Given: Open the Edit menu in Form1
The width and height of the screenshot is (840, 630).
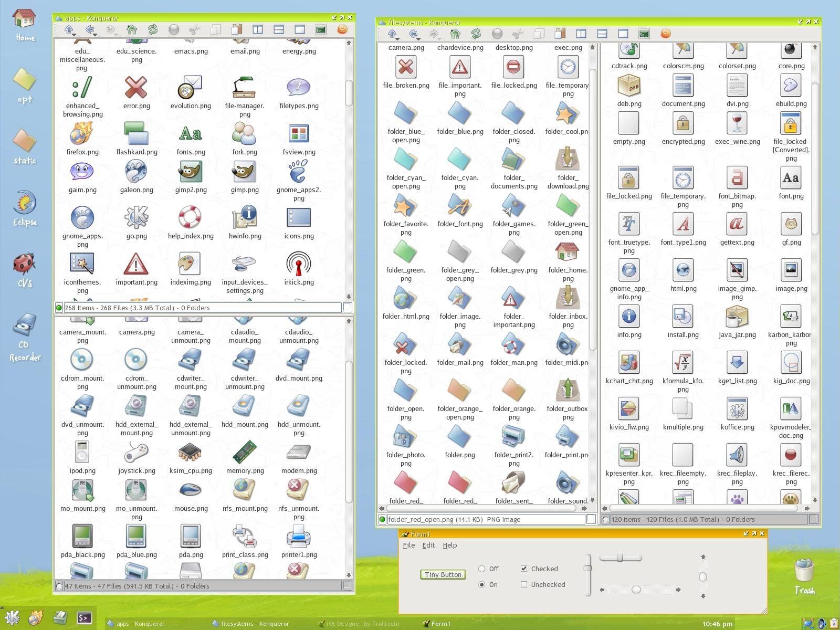Looking at the screenshot, I should coord(428,545).
